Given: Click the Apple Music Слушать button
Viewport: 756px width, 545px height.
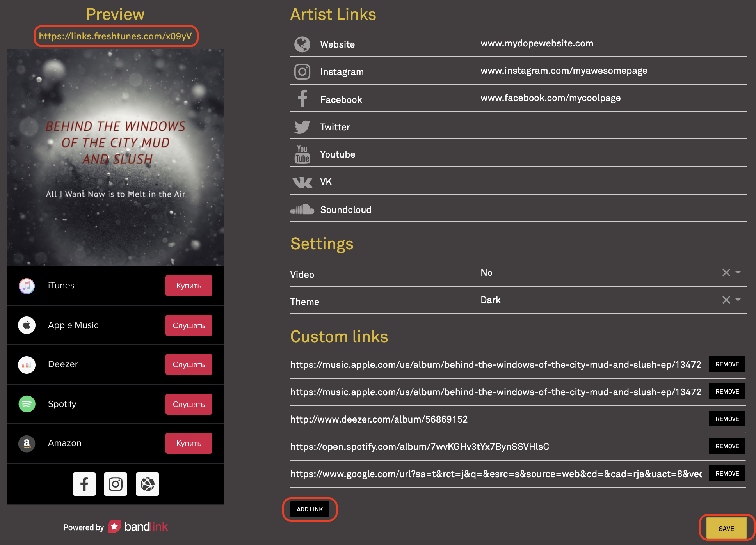Looking at the screenshot, I should click(189, 325).
